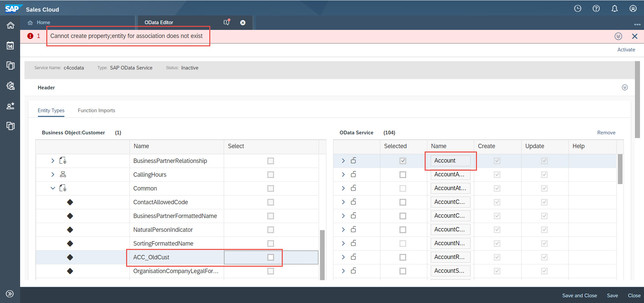The image size is (644, 303).
Task: Click the BusinessPartnerRelationship node icon
Action: click(x=63, y=161)
